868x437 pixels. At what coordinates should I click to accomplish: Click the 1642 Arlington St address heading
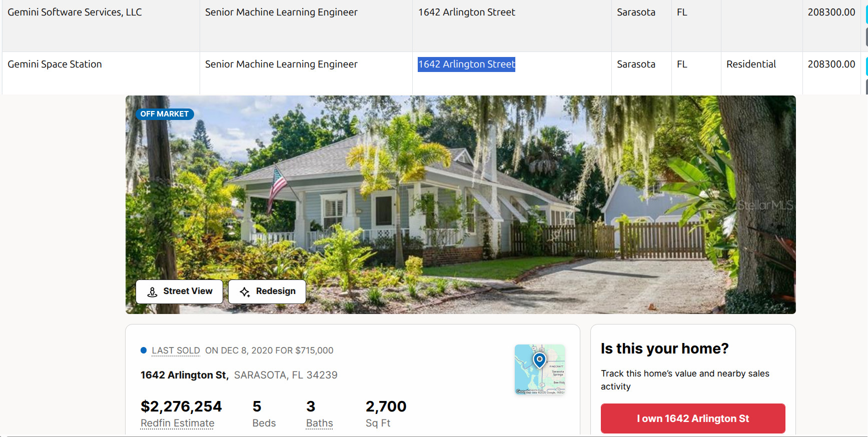pos(184,375)
